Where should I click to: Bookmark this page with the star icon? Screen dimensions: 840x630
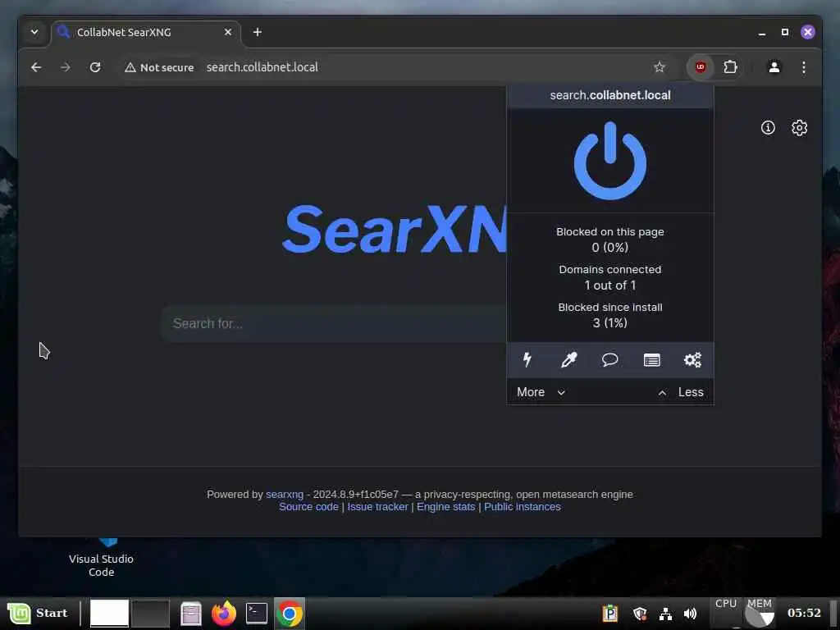pyautogui.click(x=659, y=67)
